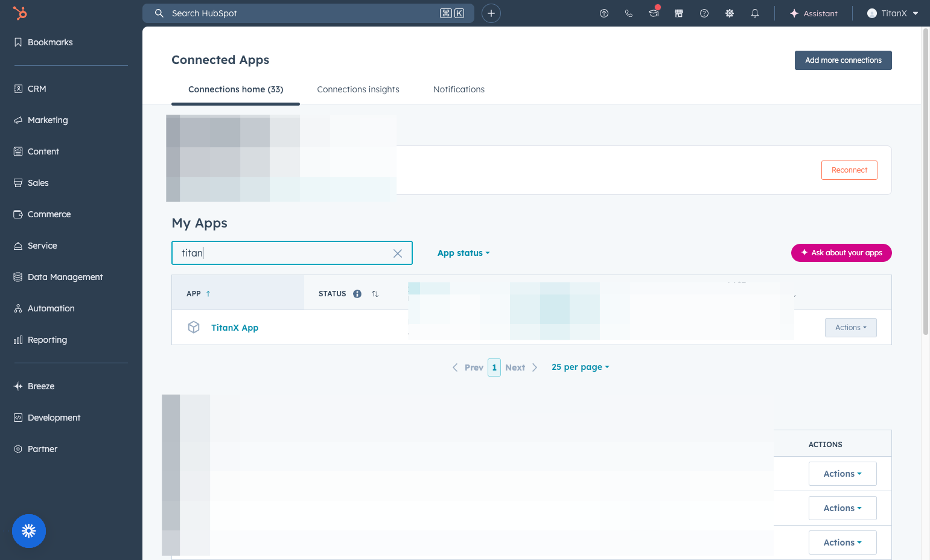Show the STATUS column info tooltip
Image resolution: width=930 pixels, height=560 pixels.
pos(357,294)
